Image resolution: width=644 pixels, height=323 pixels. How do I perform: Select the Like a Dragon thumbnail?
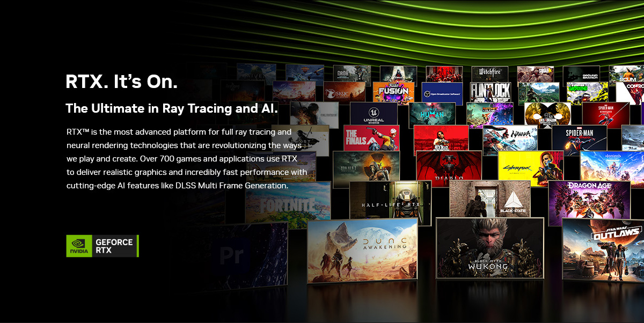(547, 114)
